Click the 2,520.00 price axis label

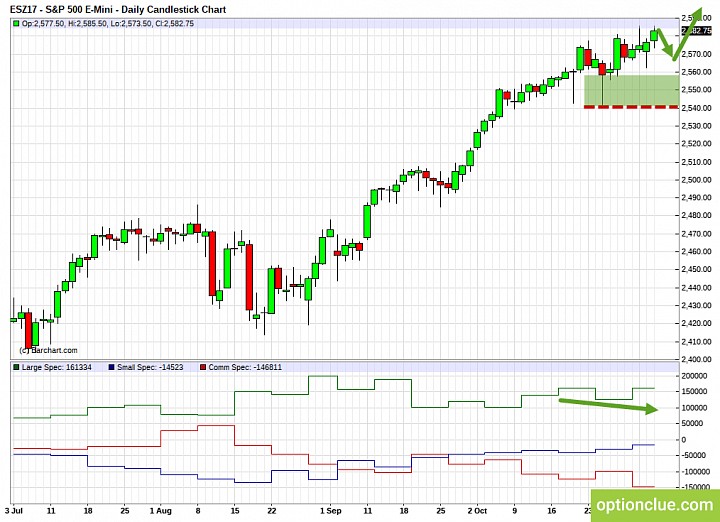pos(696,144)
